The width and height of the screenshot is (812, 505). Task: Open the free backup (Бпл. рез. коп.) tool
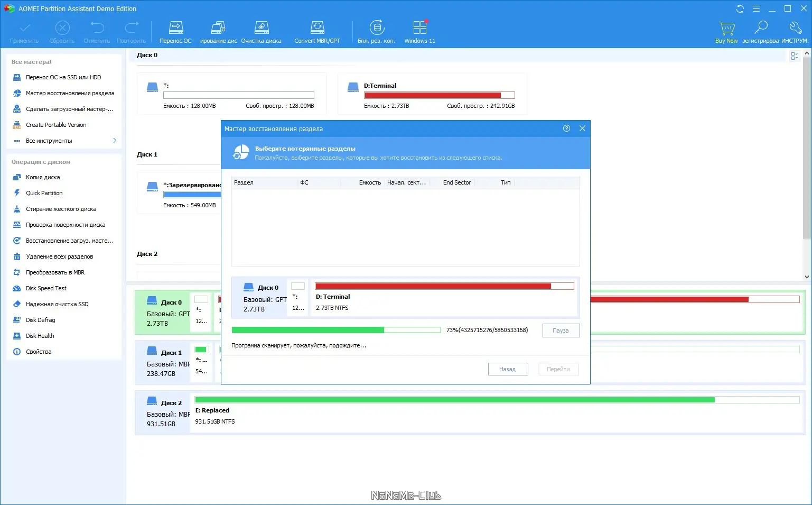coord(376,32)
